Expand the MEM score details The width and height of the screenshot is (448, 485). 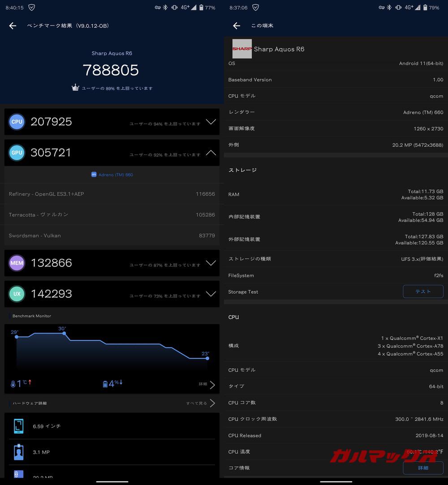click(211, 264)
